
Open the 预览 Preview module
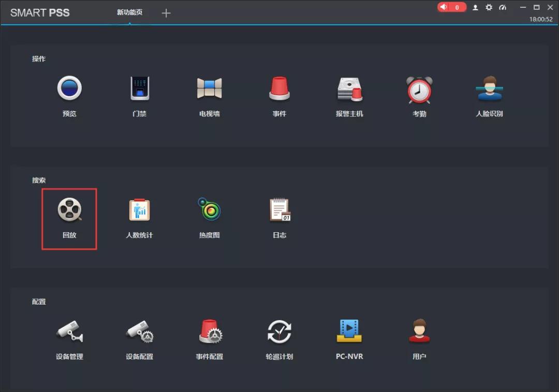point(69,93)
